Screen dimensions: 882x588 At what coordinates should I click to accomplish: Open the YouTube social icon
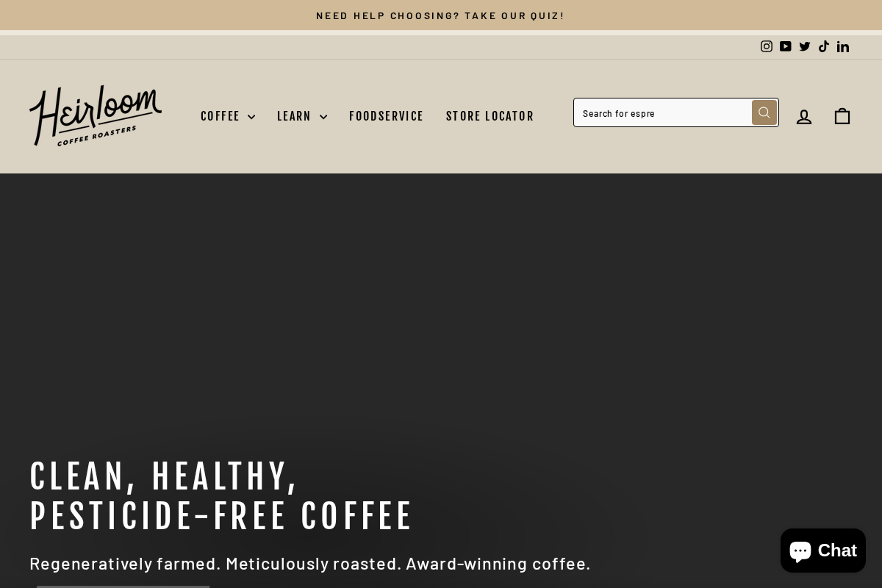[x=786, y=46]
